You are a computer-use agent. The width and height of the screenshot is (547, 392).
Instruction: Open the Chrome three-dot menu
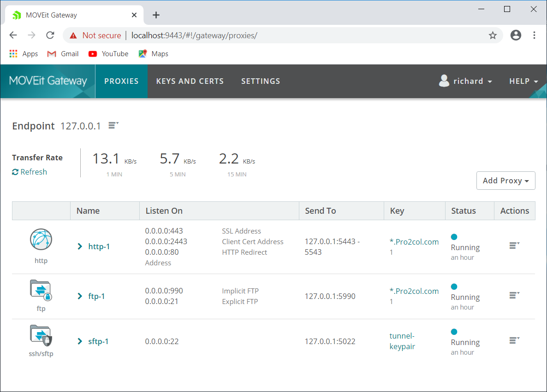coord(534,35)
